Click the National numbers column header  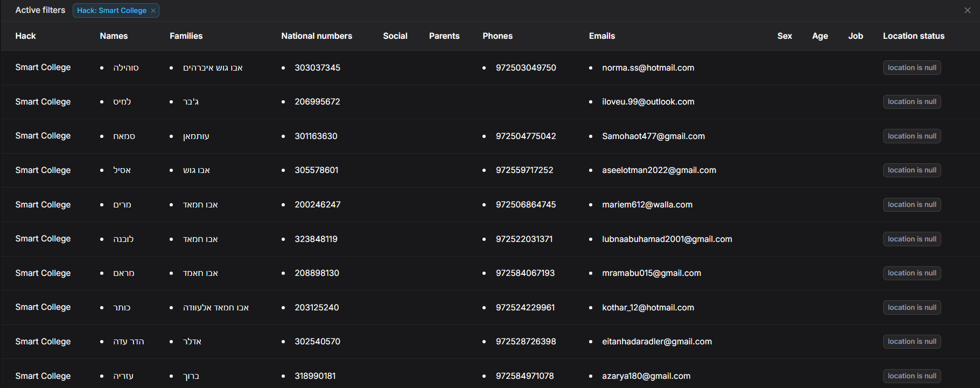317,36
